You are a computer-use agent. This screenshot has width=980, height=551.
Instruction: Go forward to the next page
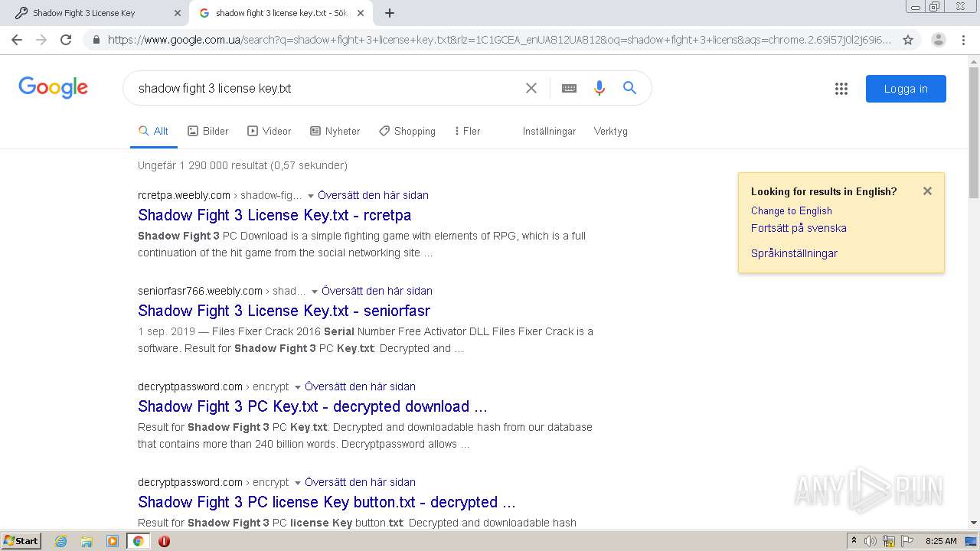pyautogui.click(x=41, y=40)
